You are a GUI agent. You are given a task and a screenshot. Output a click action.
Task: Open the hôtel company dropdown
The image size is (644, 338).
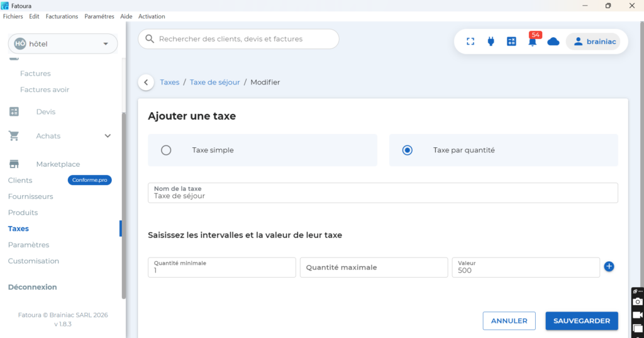tap(63, 43)
